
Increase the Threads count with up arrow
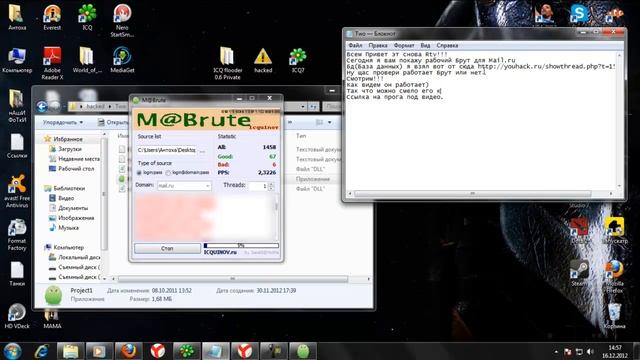[x=271, y=184]
